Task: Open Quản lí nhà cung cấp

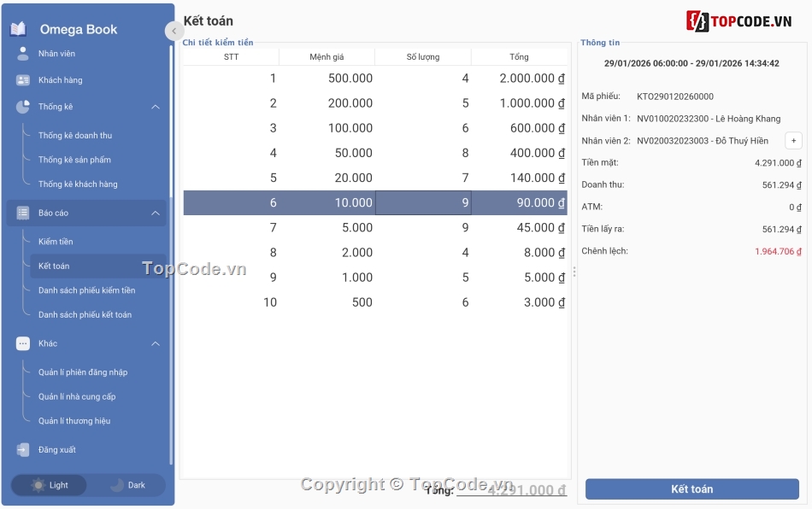Action: (x=98, y=396)
